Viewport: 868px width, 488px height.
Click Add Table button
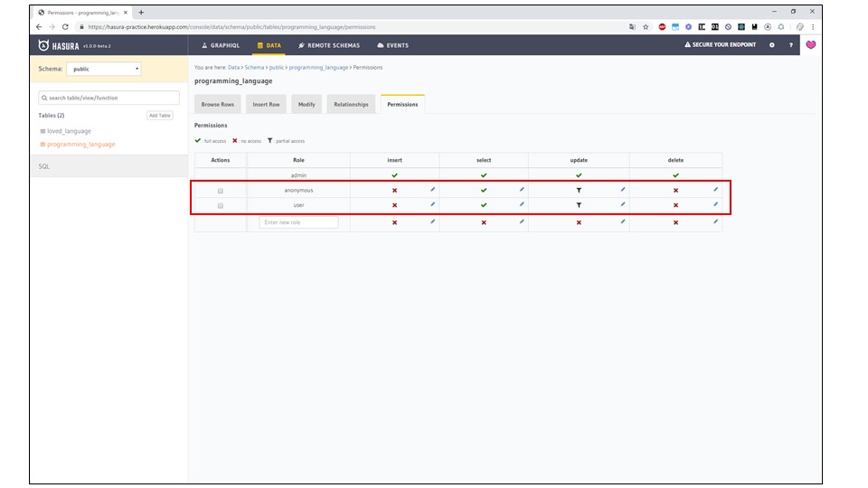159,115
